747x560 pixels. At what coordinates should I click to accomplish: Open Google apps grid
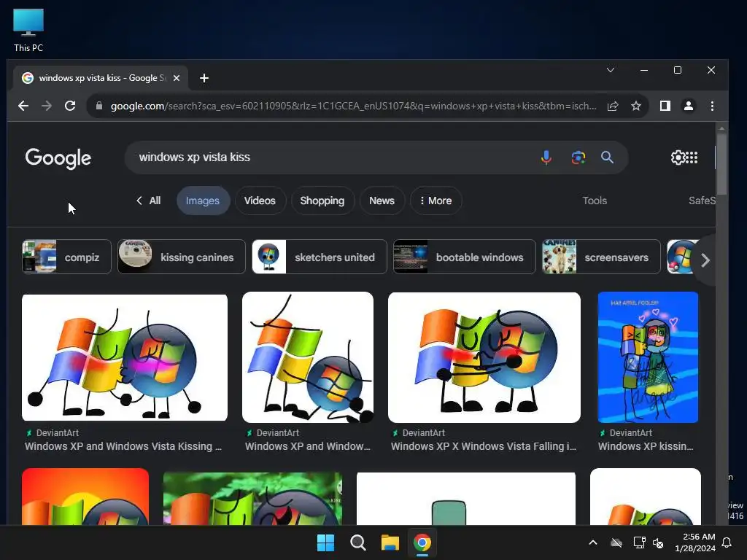click(x=692, y=157)
